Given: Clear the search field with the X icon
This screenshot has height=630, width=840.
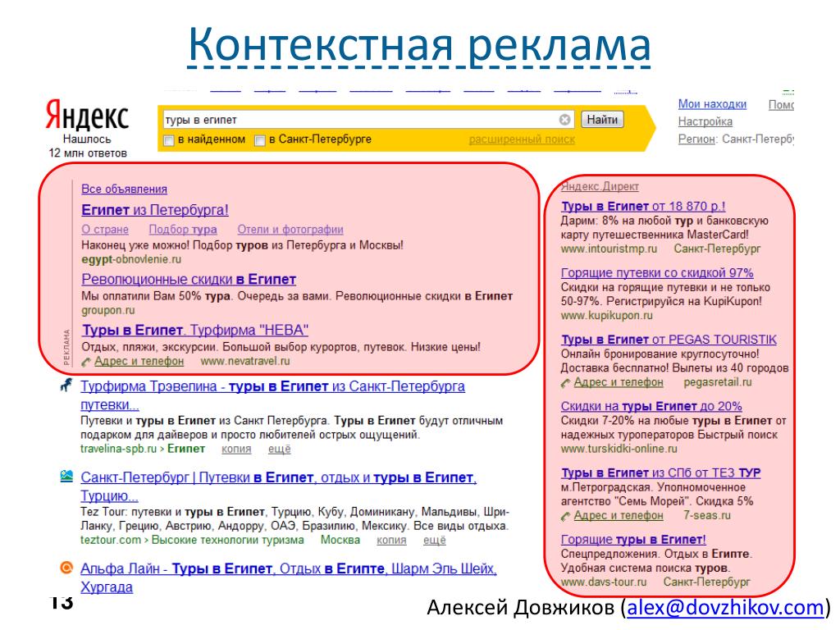Looking at the screenshot, I should pyautogui.click(x=564, y=120).
